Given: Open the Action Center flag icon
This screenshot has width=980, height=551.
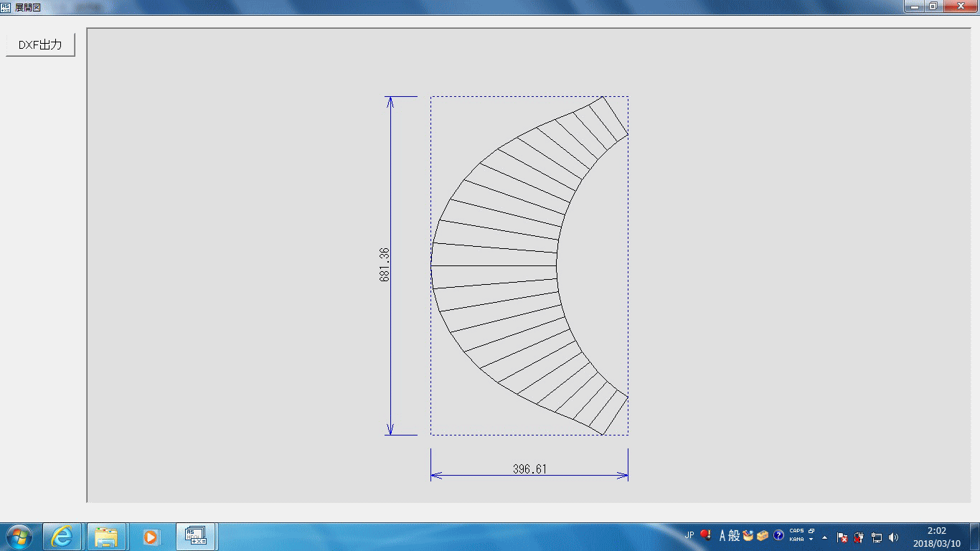Looking at the screenshot, I should click(x=843, y=537).
